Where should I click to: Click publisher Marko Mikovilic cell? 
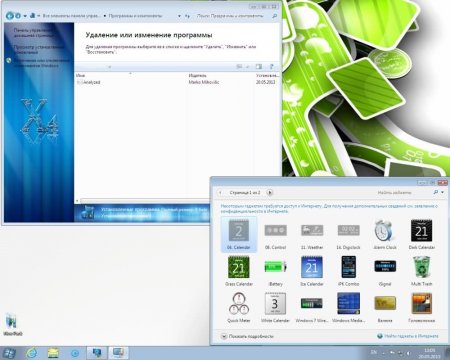coord(204,82)
